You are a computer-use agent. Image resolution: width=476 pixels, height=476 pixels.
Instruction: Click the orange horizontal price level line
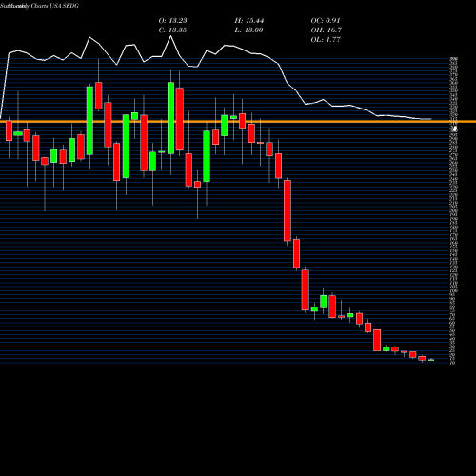coord(238,121)
